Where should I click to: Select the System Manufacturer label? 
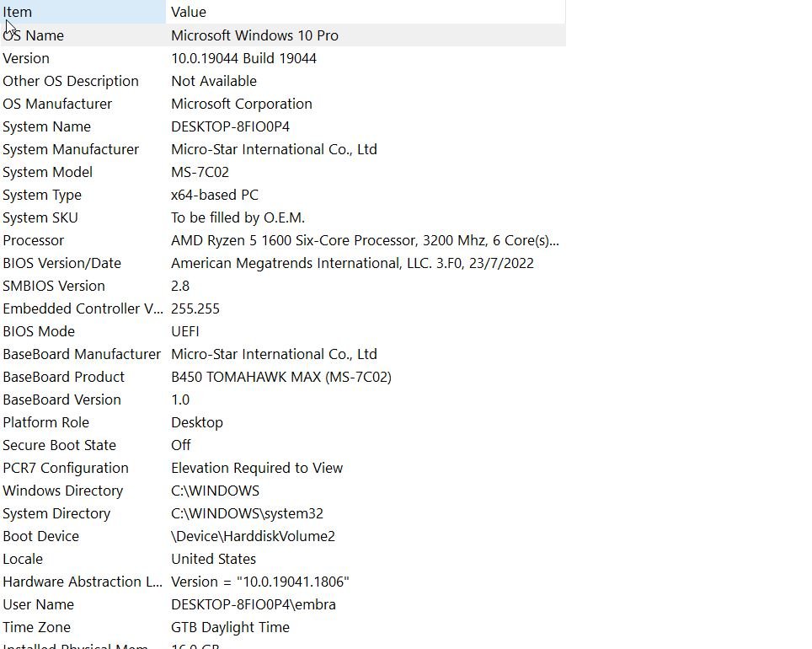pyautogui.click(x=71, y=149)
